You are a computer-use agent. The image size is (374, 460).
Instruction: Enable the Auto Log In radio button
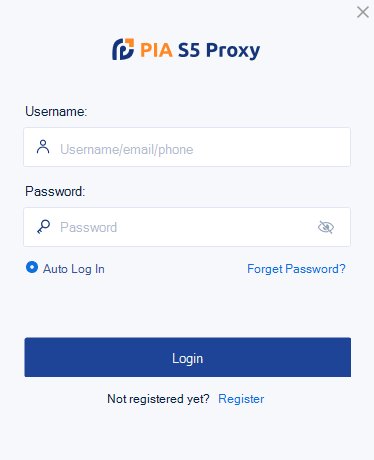pyautogui.click(x=32, y=267)
